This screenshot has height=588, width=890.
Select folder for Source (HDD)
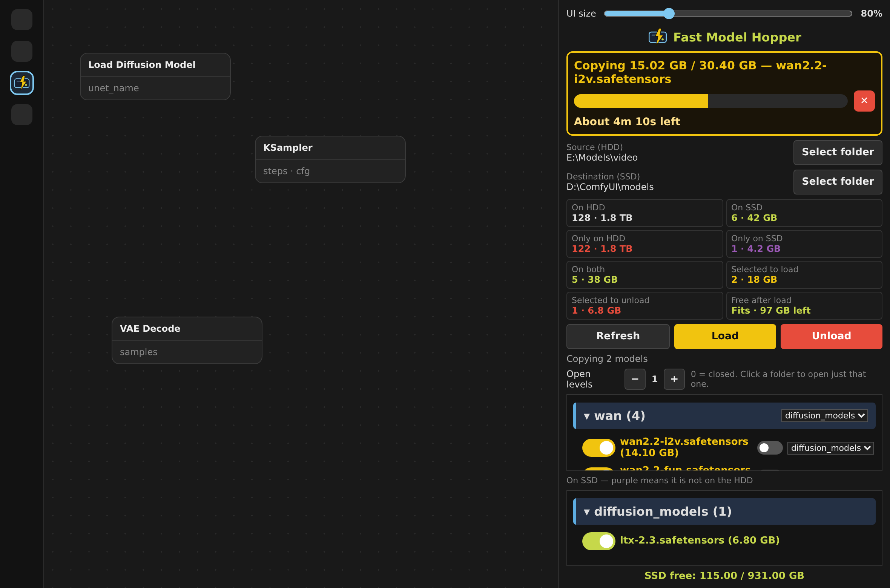pyautogui.click(x=838, y=152)
